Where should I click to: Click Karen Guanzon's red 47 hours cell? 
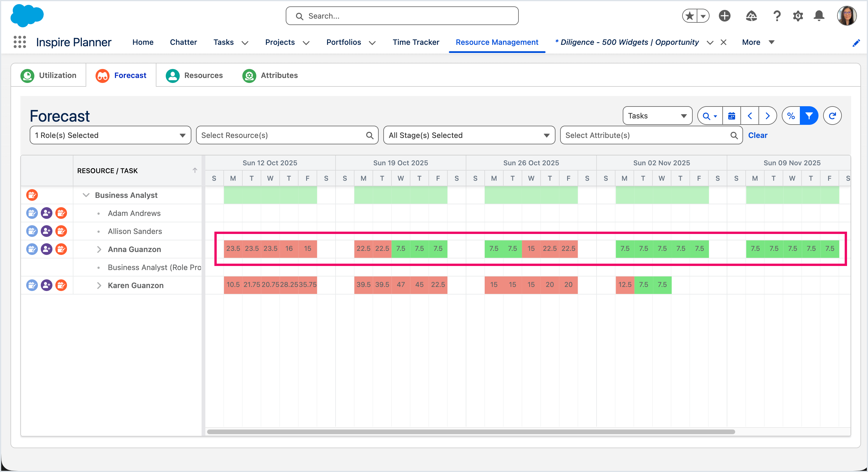[401, 285]
